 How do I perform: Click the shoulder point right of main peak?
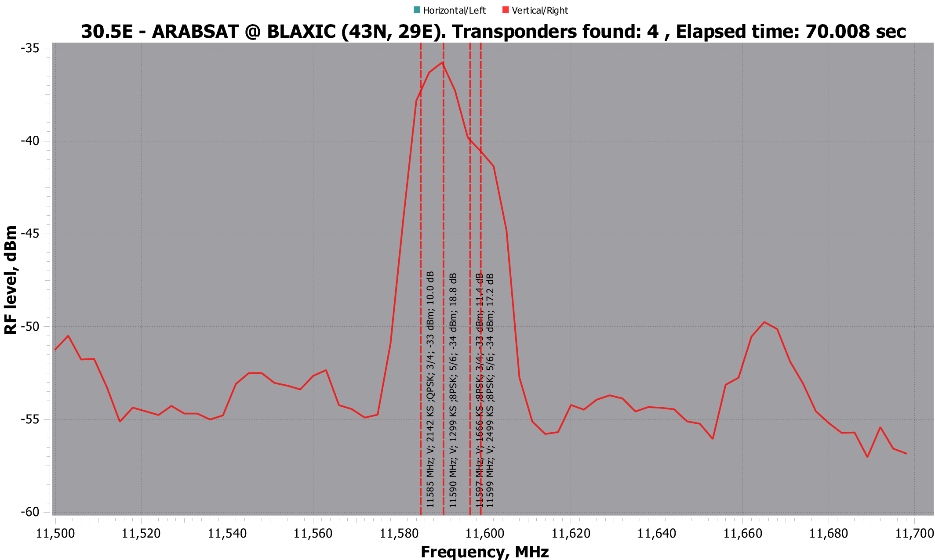coord(494,166)
